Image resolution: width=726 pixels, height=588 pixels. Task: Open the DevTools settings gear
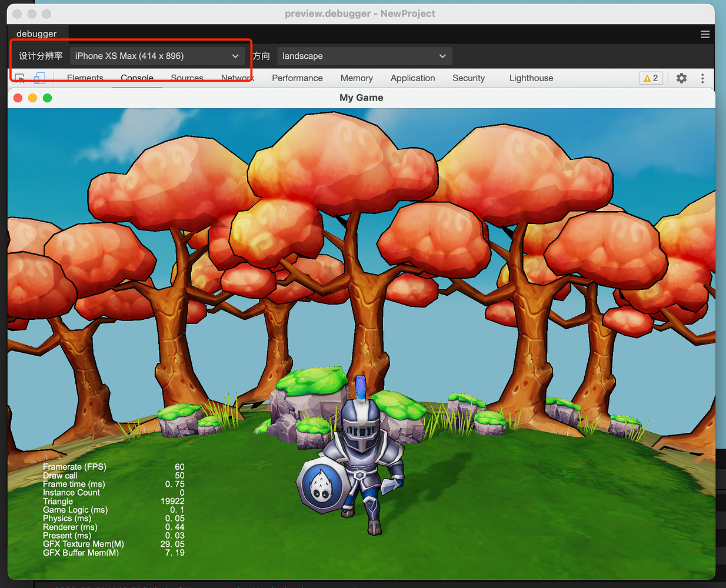coord(681,78)
